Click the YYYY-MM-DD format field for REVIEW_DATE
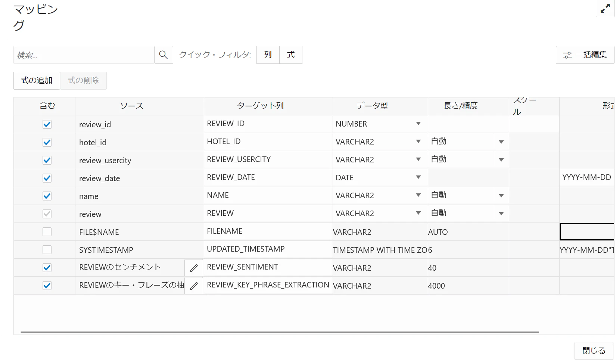This screenshot has height=364, width=616. tap(587, 177)
